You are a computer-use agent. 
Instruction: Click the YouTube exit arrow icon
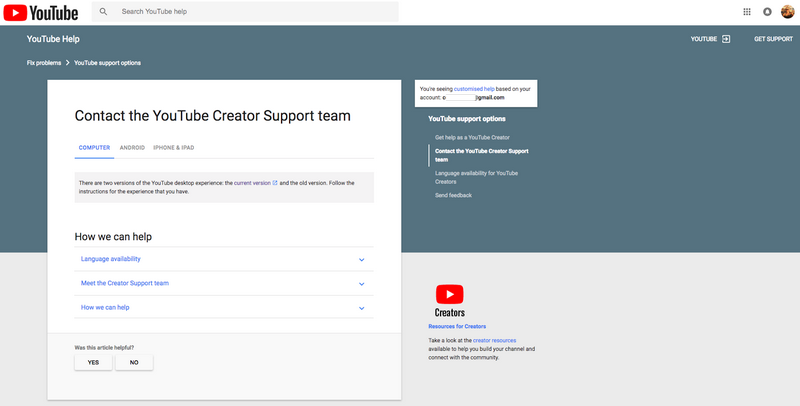point(726,39)
